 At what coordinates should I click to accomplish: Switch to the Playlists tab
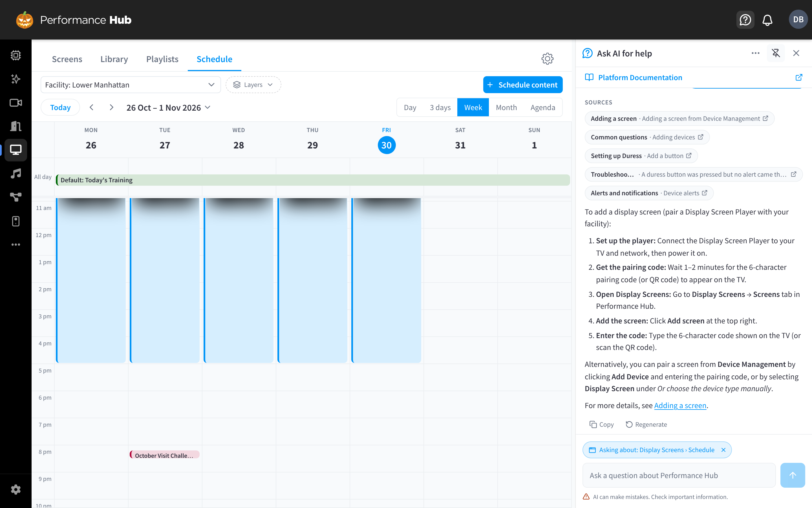click(x=162, y=59)
